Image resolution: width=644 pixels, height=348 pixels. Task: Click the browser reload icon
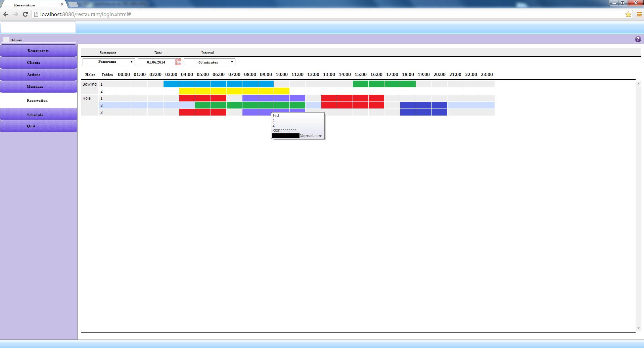pos(25,14)
